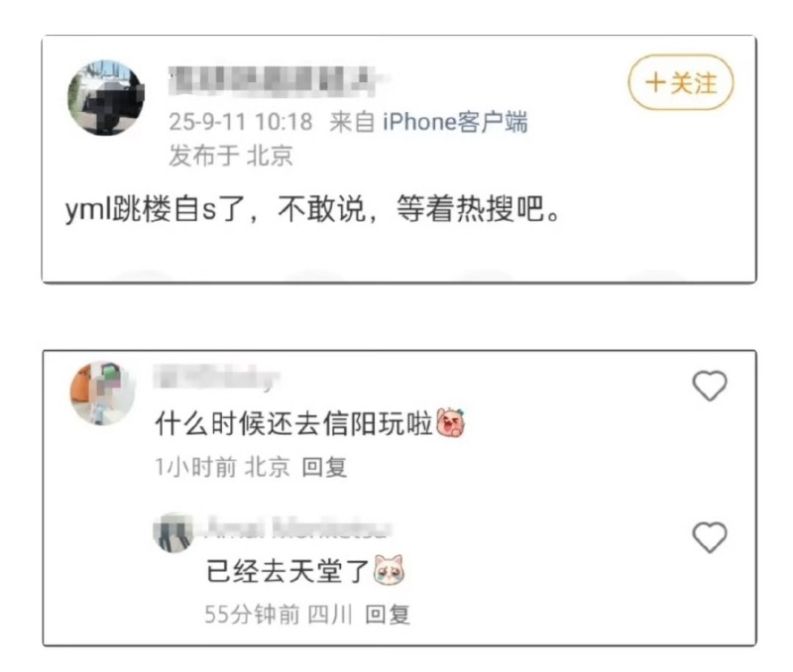Select the 已经去天堂了 reply text
The image size is (793, 672).
click(287, 571)
